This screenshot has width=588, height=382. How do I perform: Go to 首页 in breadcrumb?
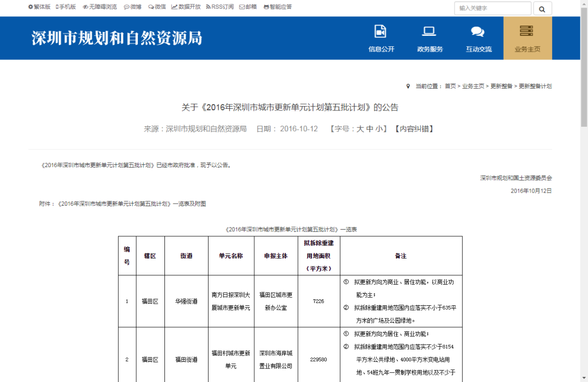(450, 86)
